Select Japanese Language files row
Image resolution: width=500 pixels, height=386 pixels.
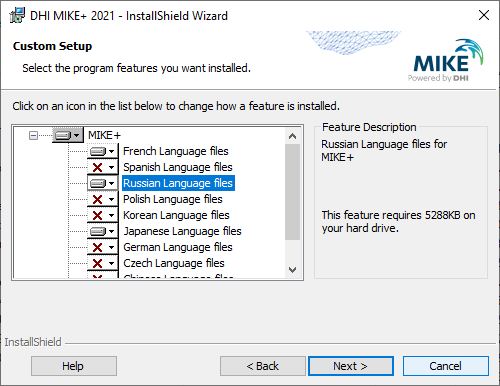pos(182,231)
